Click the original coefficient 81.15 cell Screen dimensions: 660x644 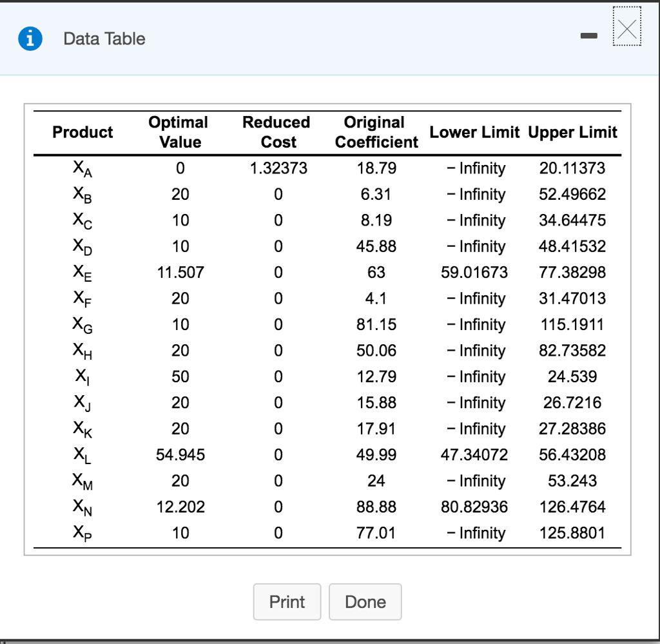[376, 325]
